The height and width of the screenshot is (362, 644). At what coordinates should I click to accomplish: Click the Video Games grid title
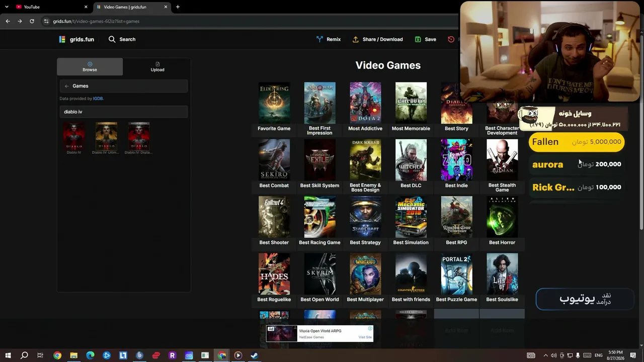pyautogui.click(x=388, y=65)
